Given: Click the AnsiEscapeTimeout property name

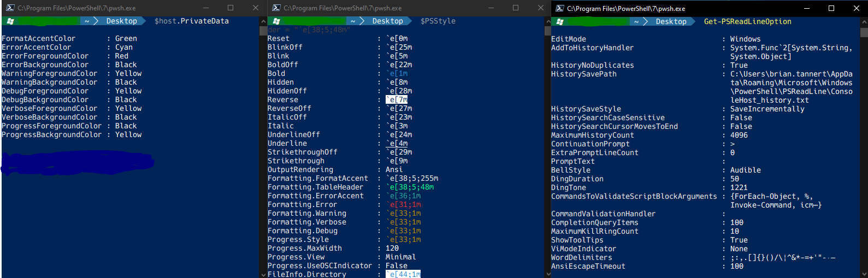Looking at the screenshot, I should click(x=588, y=267).
